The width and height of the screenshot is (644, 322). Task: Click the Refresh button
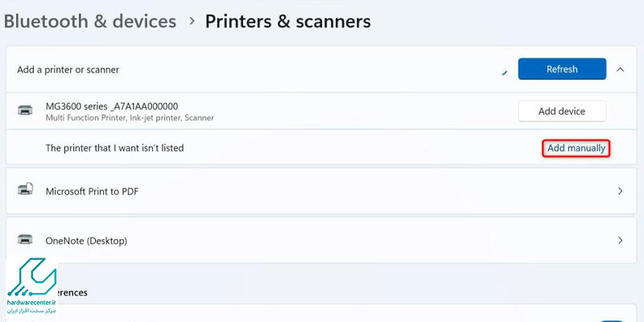tap(562, 69)
